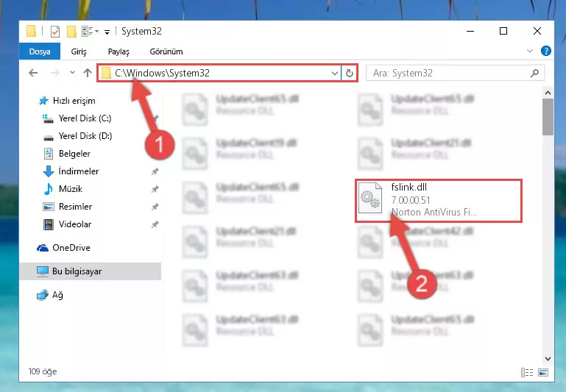The height and width of the screenshot is (392, 566).
Task: Click the Müzik note icon
Action: click(48, 189)
